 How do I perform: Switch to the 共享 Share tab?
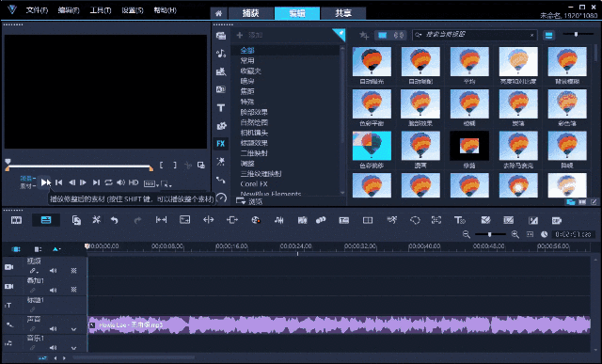click(x=343, y=13)
